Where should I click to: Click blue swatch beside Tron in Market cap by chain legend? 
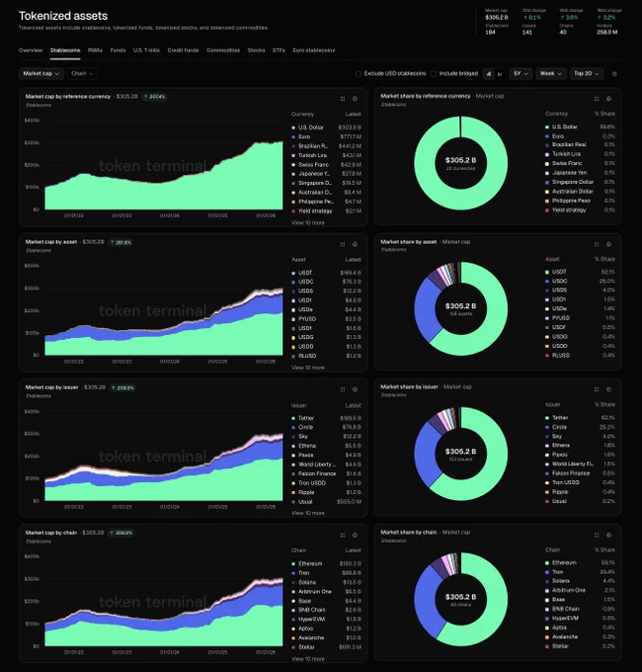click(x=293, y=573)
